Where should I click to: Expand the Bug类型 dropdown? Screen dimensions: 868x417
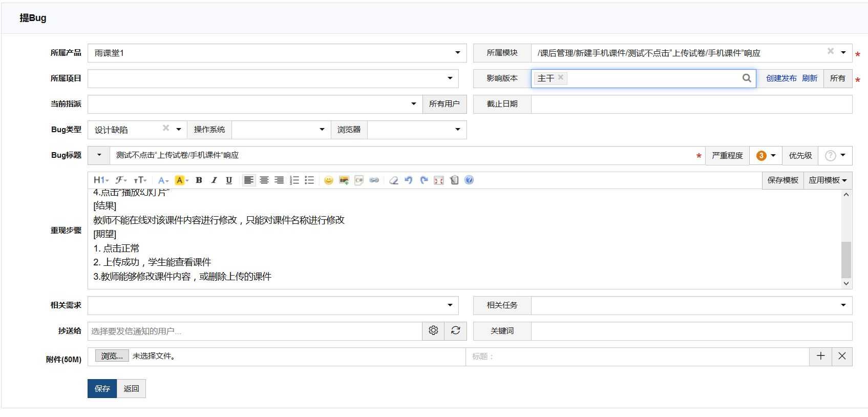pyautogui.click(x=178, y=129)
